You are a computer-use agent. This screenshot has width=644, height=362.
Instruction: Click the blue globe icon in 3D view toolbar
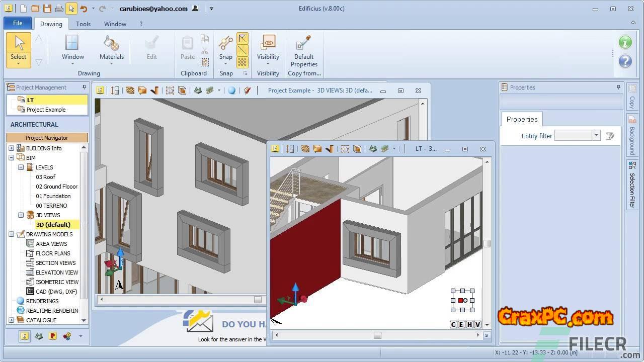pos(231,90)
